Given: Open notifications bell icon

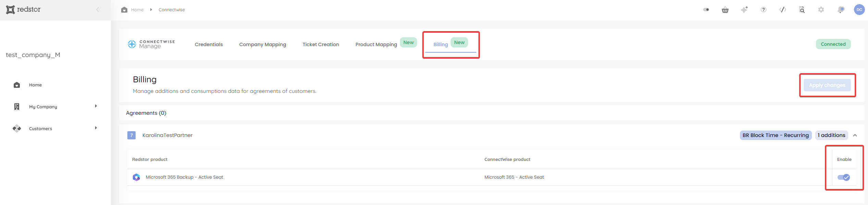Looking at the screenshot, I should click(x=841, y=10).
